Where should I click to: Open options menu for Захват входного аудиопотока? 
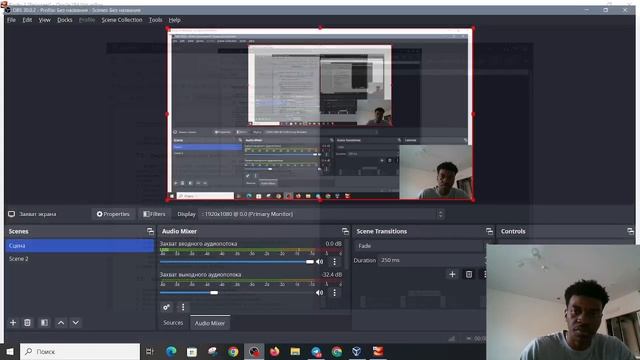click(335, 262)
